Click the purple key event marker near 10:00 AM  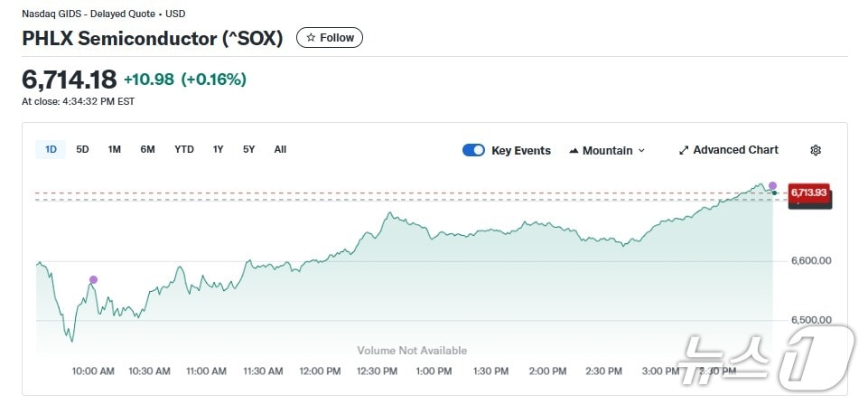tap(93, 280)
